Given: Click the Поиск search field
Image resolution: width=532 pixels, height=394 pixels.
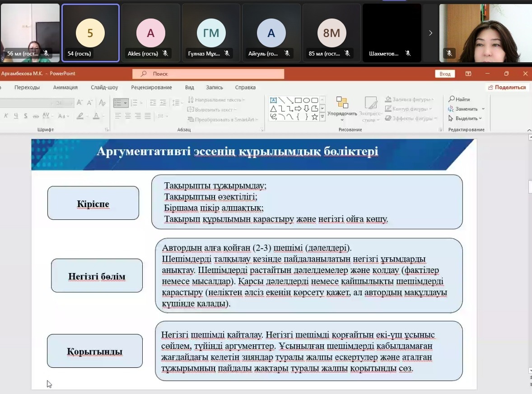Looking at the screenshot, I should [208, 74].
